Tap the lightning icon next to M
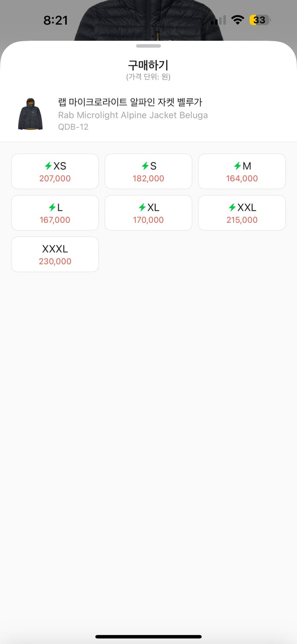 [237, 166]
